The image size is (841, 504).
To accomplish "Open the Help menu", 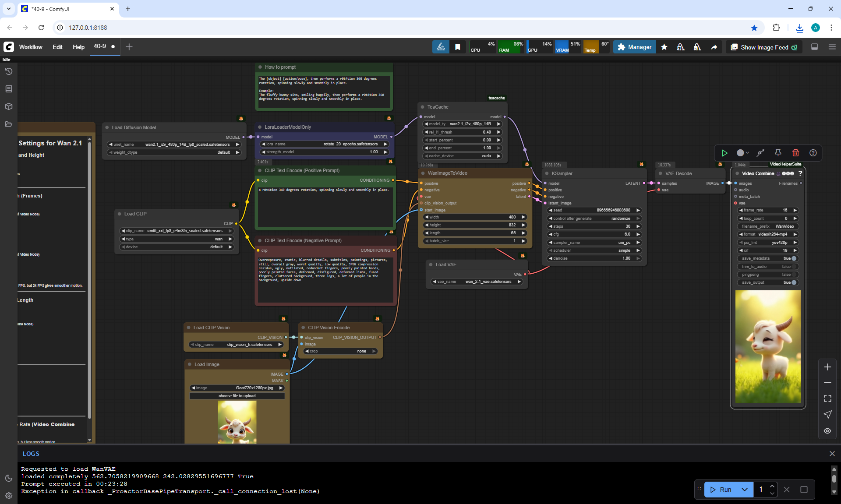I will pyautogui.click(x=78, y=47).
